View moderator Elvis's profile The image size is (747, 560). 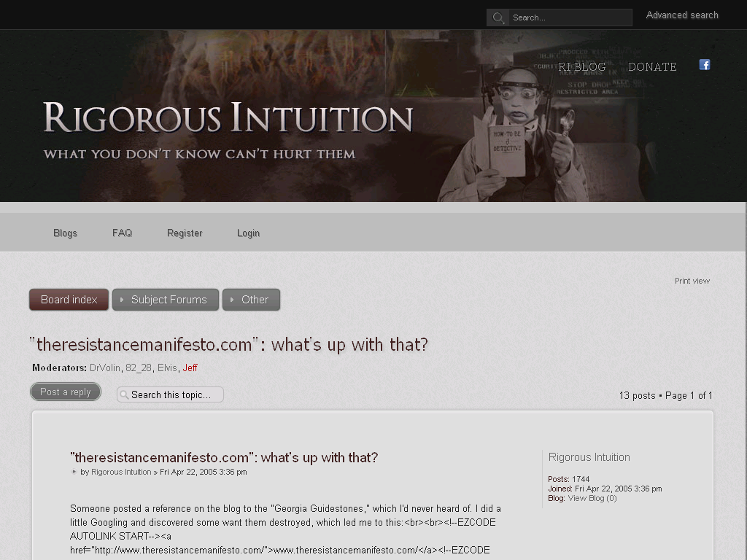point(167,367)
